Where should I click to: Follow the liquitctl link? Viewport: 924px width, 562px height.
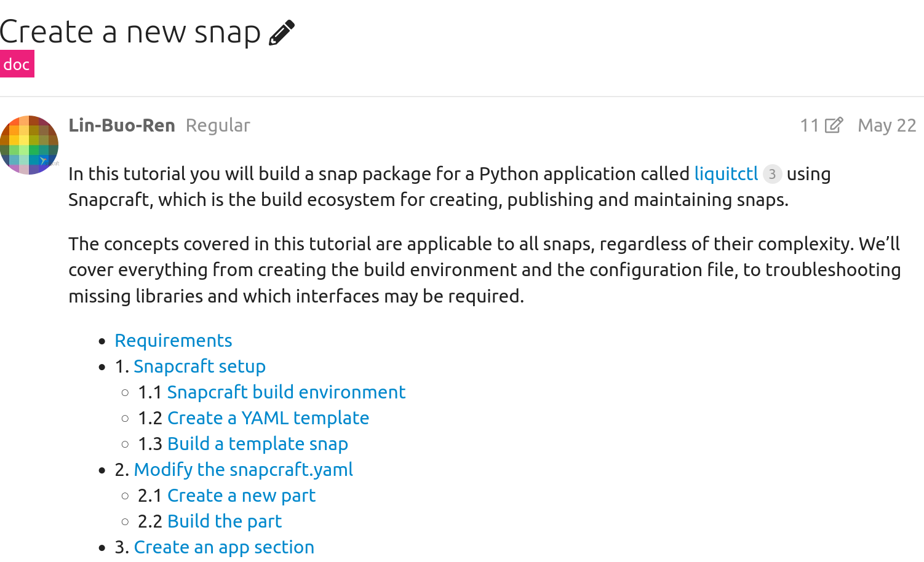click(726, 174)
